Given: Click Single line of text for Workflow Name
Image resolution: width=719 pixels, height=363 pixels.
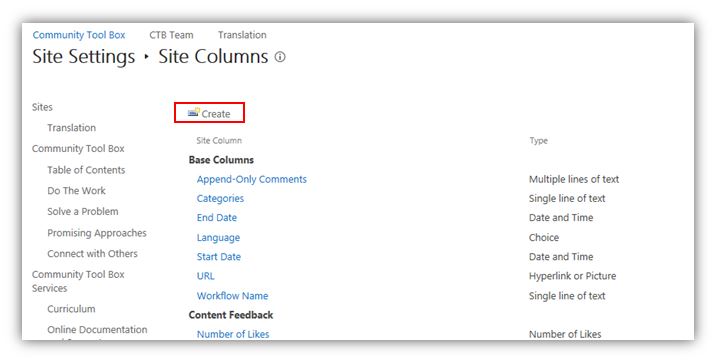Looking at the screenshot, I should (x=567, y=296).
